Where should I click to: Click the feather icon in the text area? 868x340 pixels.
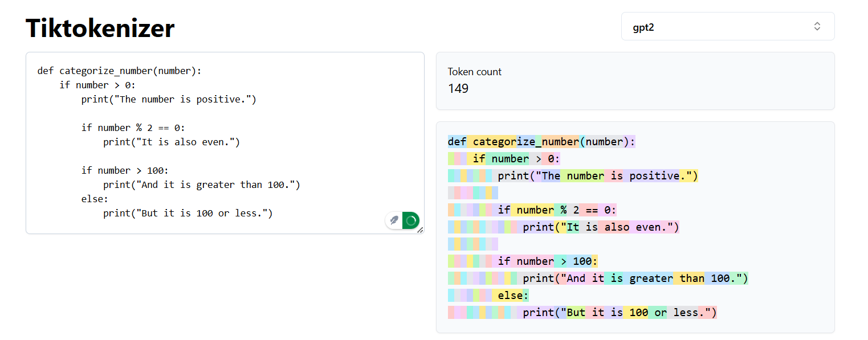[394, 220]
